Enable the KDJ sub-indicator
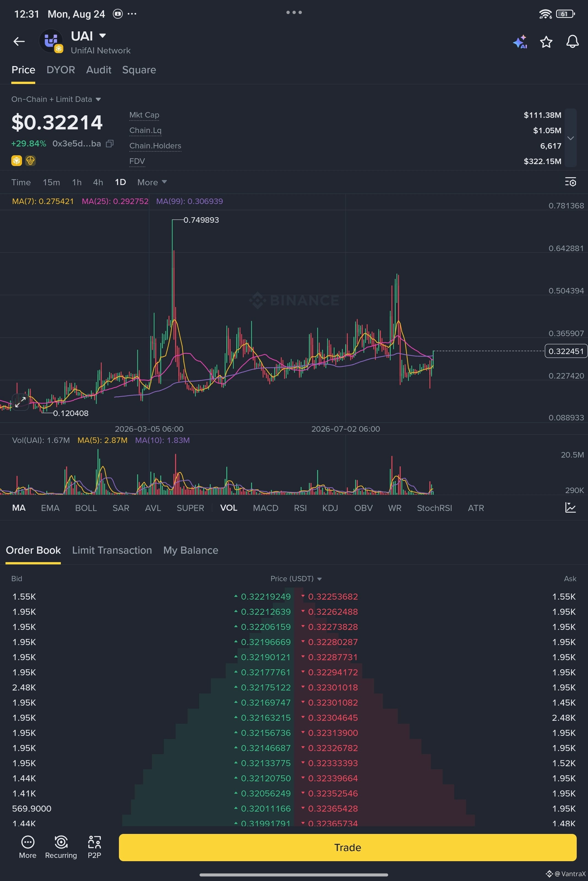588x881 pixels. coord(330,508)
